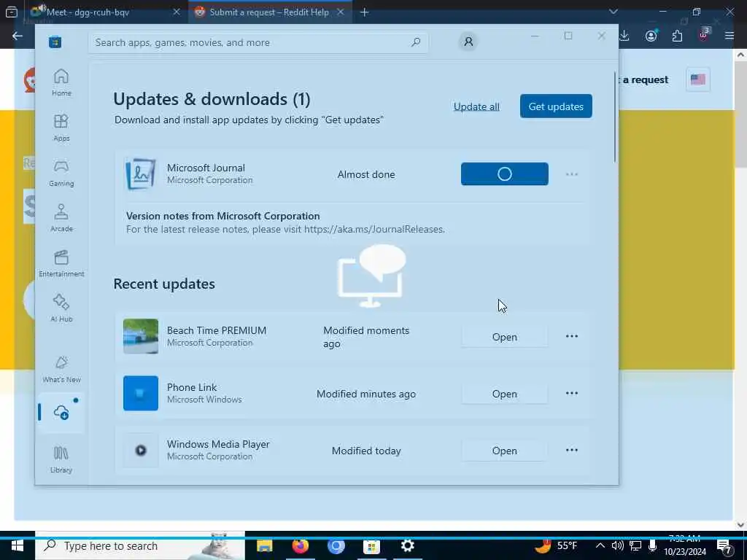The image size is (747, 560).
Task: Open Chrome from the taskbar
Action: pyautogui.click(x=336, y=545)
